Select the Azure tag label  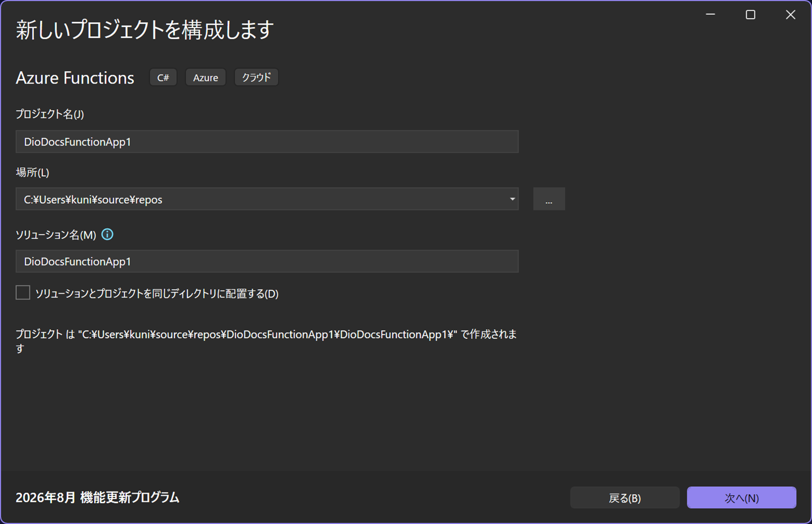(x=206, y=77)
